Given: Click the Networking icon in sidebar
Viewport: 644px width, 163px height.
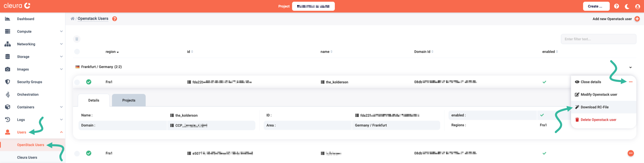Looking at the screenshot, I should pos(7,44).
